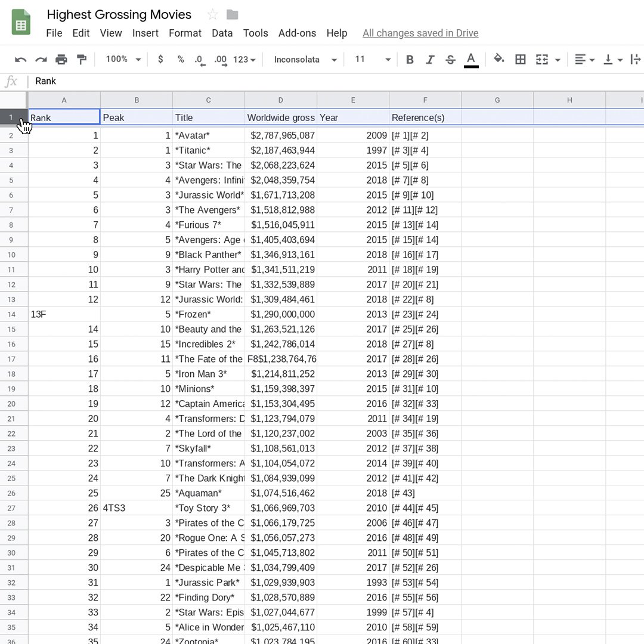The image size is (644, 644).
Task: Select column A header
Action: click(64, 100)
